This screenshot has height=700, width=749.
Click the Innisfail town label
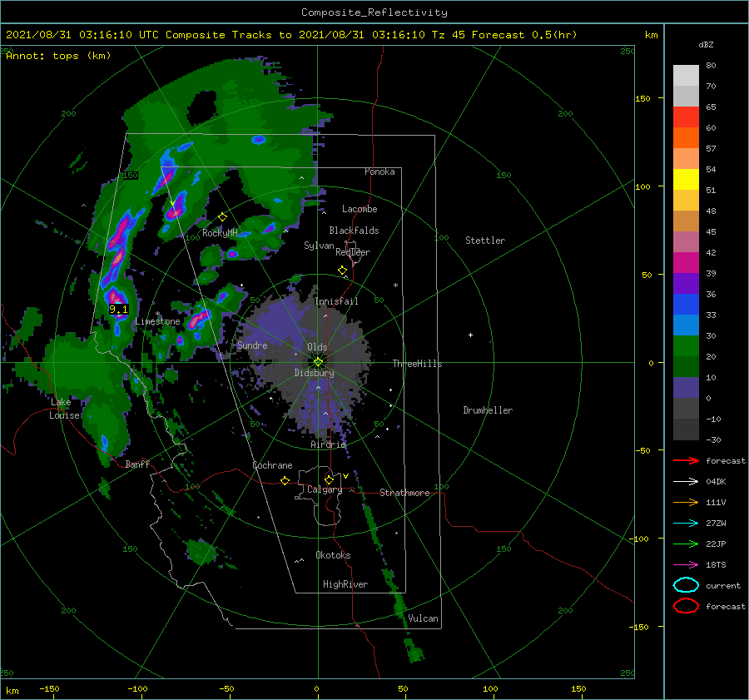336,301
